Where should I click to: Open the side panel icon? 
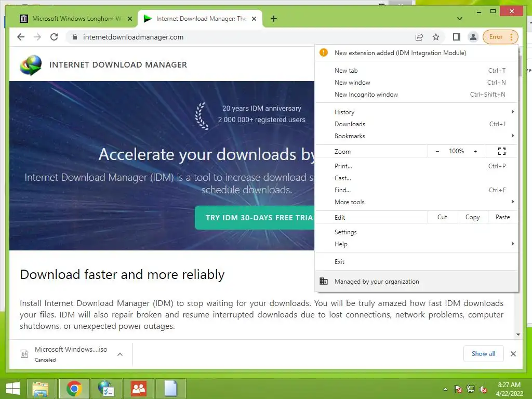pyautogui.click(x=457, y=37)
